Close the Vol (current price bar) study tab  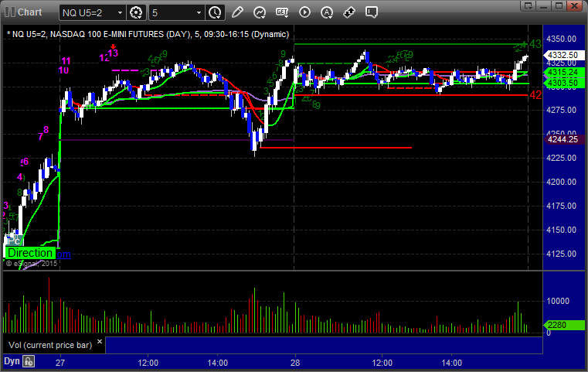click(x=100, y=341)
